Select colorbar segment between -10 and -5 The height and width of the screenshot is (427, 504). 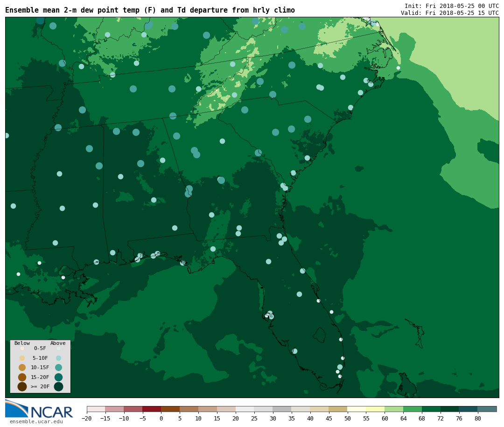133,409
